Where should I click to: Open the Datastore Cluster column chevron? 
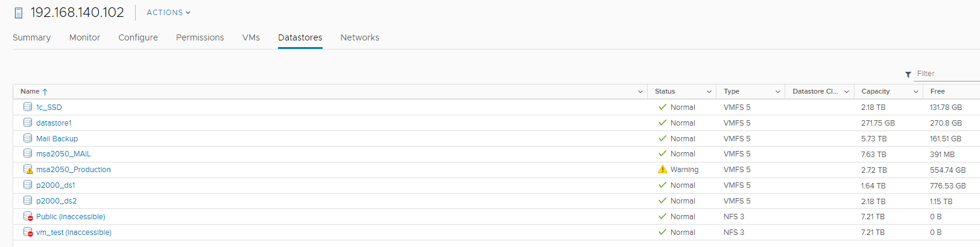pyautogui.click(x=847, y=92)
